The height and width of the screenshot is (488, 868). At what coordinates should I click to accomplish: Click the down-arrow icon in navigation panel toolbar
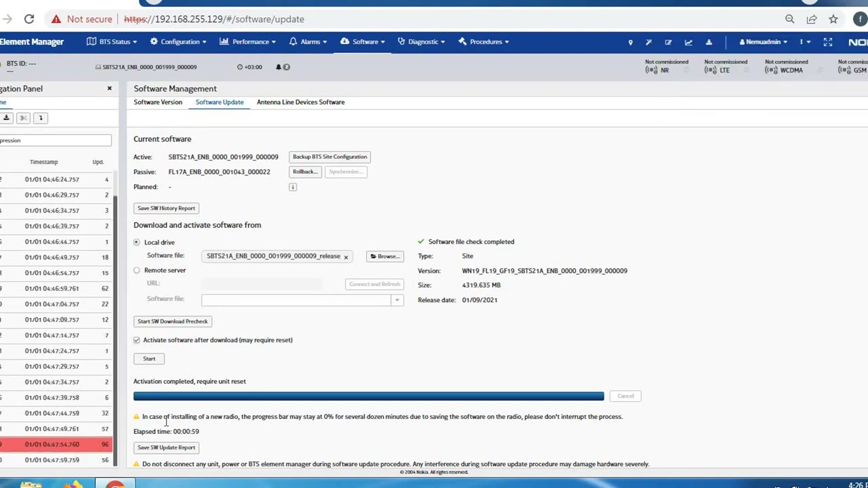tap(41, 118)
